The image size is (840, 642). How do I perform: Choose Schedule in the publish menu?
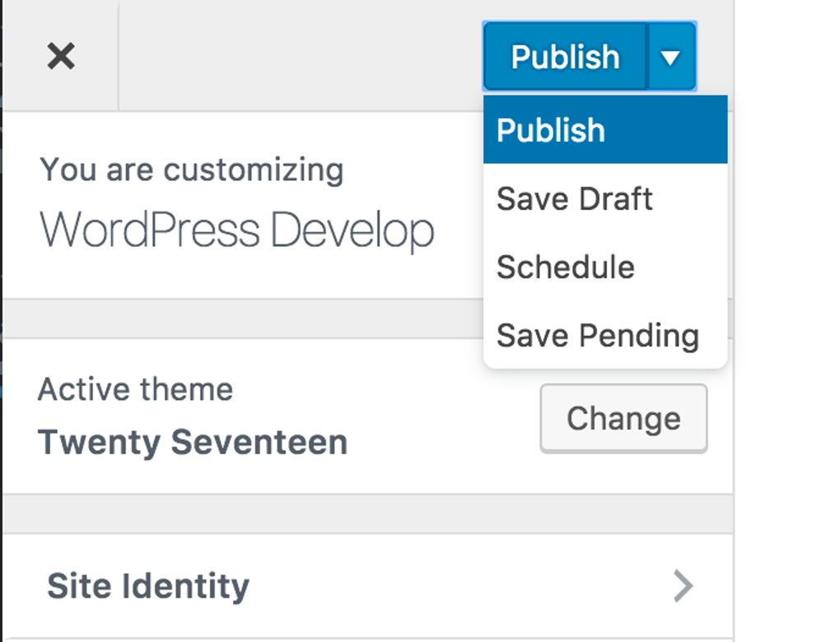(x=565, y=267)
